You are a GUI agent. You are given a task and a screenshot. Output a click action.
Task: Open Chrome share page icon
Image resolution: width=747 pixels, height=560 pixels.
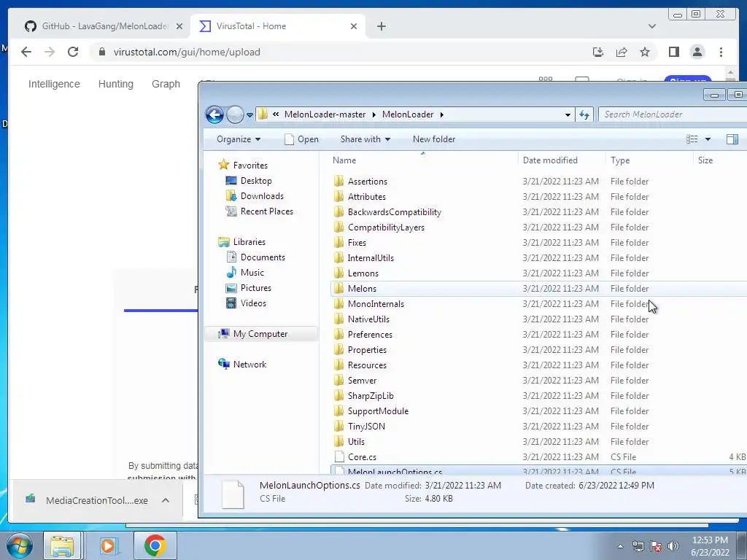[x=622, y=52]
